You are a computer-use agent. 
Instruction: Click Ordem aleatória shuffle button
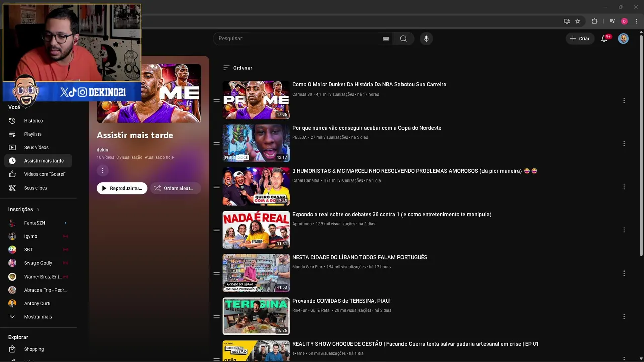coord(175,188)
